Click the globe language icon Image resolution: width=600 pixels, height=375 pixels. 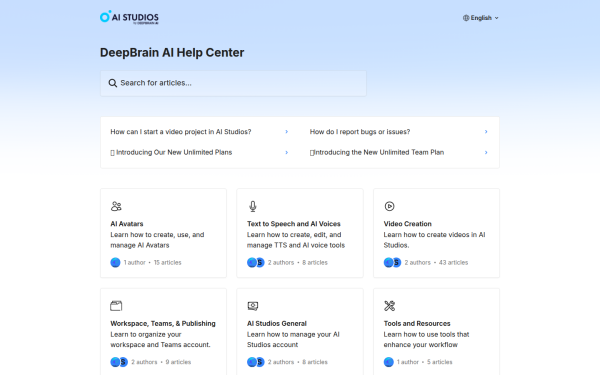(x=466, y=18)
